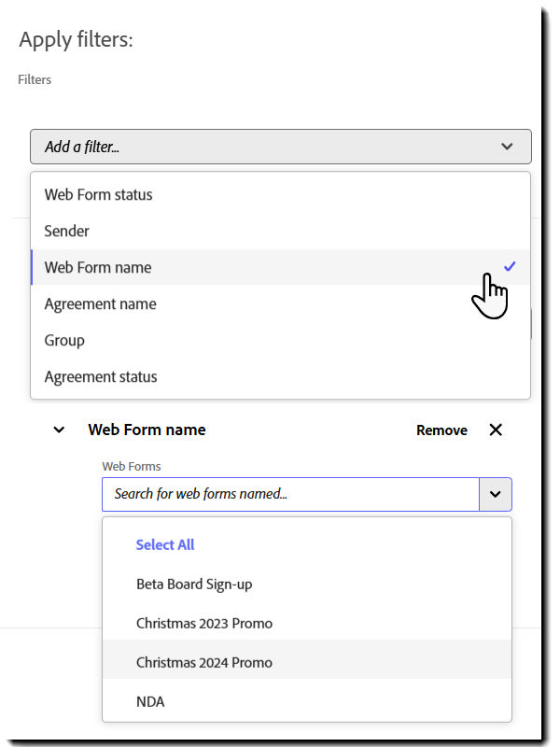Select the "Web Form name" filter option
The image size is (560, 747).
[97, 267]
